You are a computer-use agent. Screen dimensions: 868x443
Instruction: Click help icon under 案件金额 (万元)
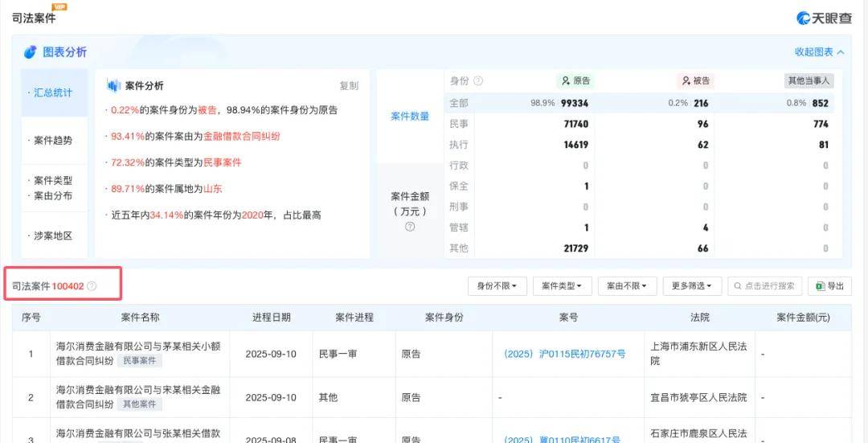(x=410, y=227)
